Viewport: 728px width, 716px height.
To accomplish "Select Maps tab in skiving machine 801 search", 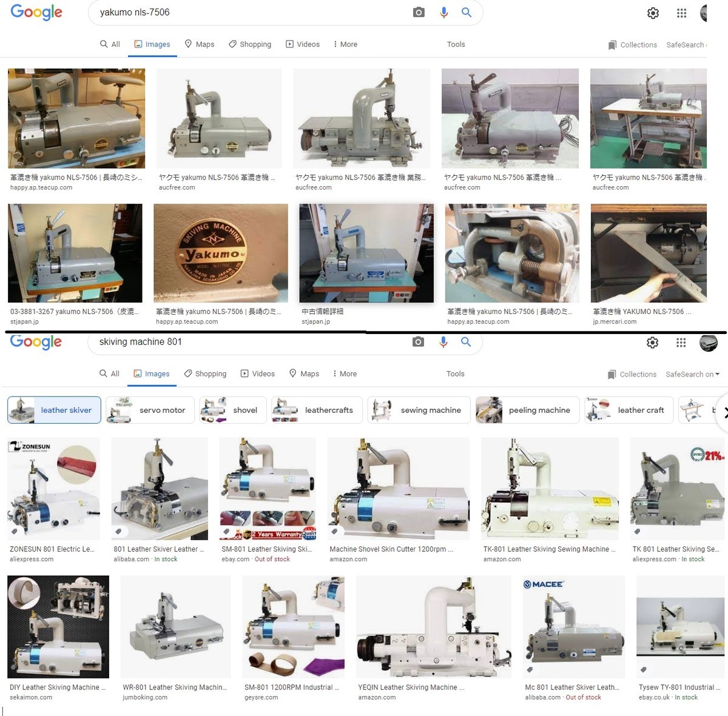I will (304, 373).
